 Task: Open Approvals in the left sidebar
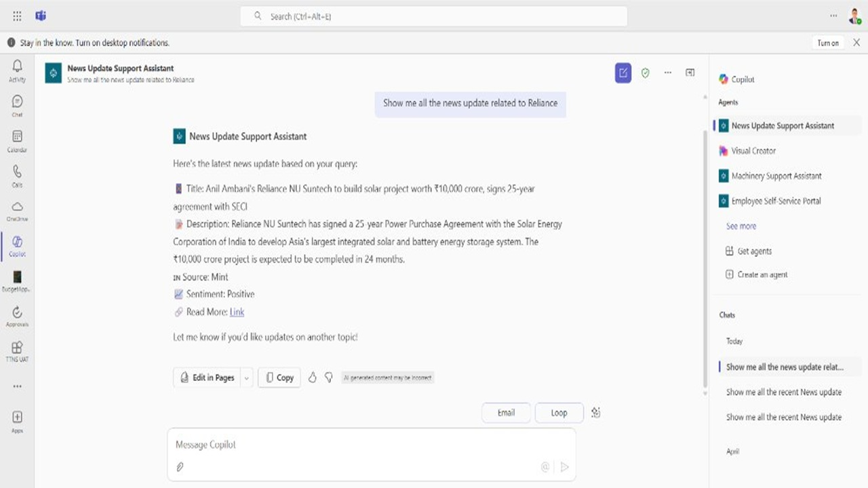coord(17,316)
